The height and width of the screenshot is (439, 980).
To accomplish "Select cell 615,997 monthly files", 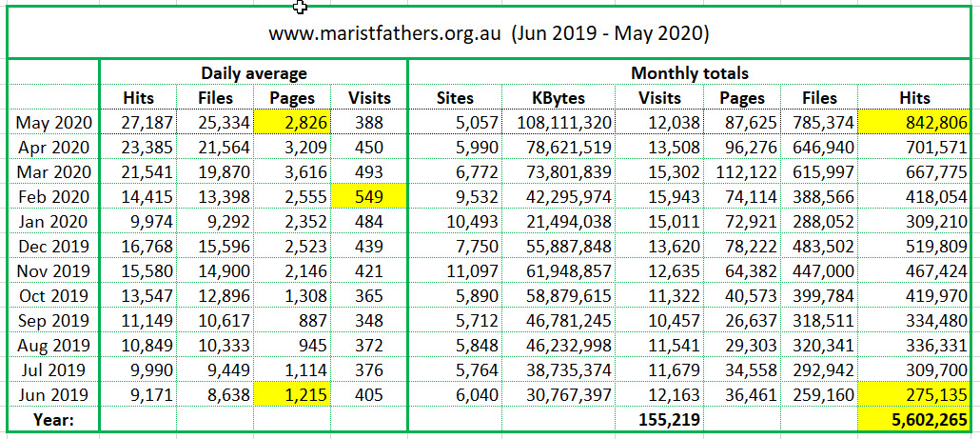I will pos(819,172).
